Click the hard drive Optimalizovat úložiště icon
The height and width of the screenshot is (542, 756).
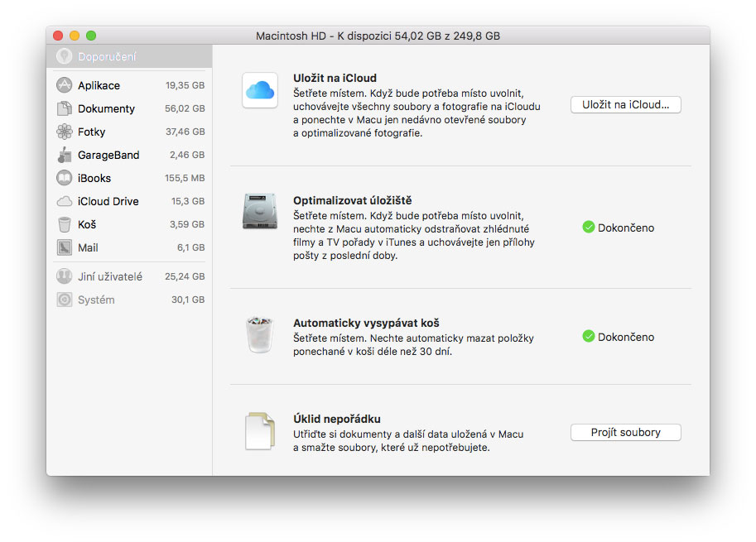[x=260, y=211]
